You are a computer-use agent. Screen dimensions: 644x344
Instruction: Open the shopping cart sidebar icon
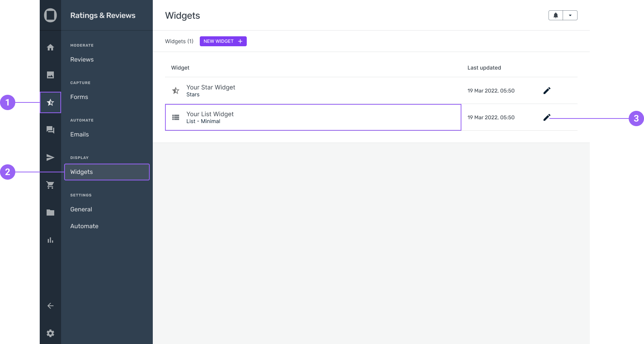click(x=50, y=185)
